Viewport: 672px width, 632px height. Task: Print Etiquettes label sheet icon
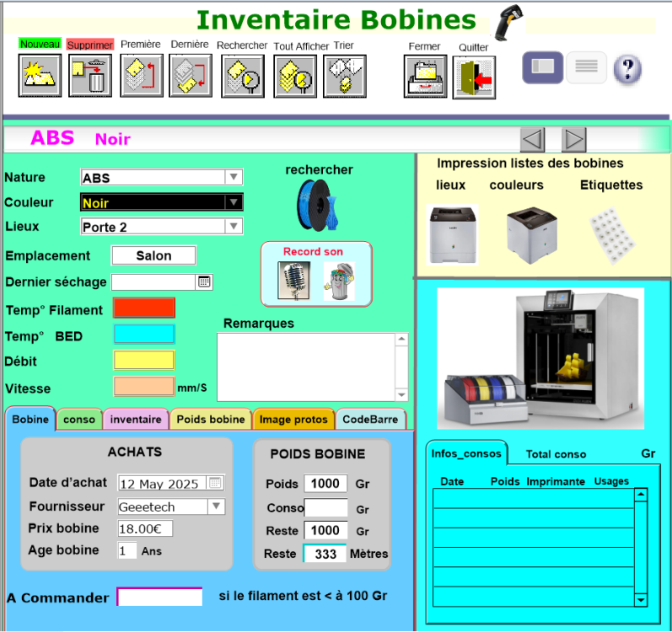(x=612, y=235)
